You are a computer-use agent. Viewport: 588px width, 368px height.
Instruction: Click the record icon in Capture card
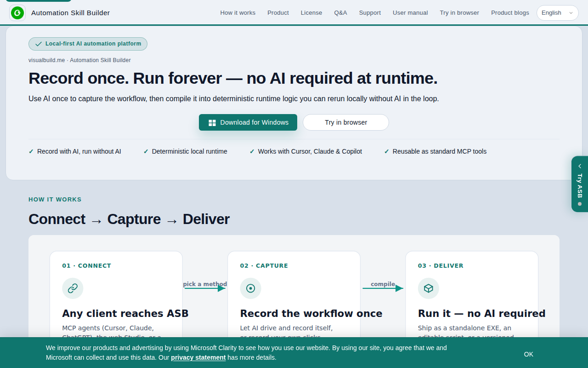(250, 288)
